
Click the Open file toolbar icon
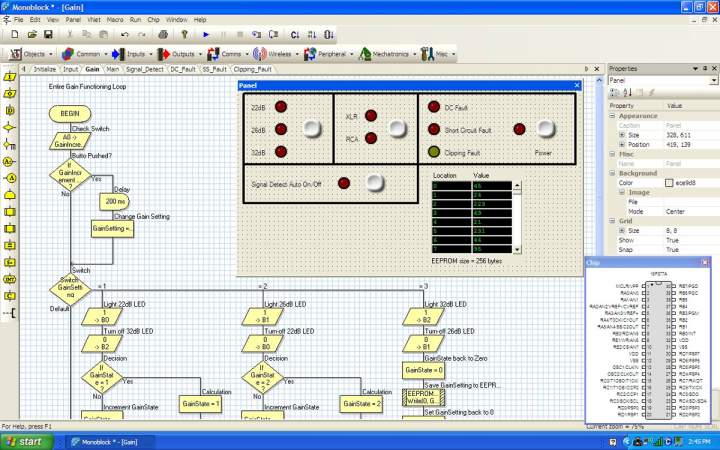tap(33, 34)
